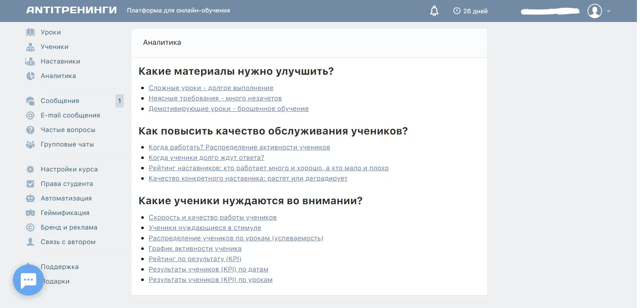Click the Связь с автором person icon
The height and width of the screenshot is (308, 644).
tap(30, 242)
